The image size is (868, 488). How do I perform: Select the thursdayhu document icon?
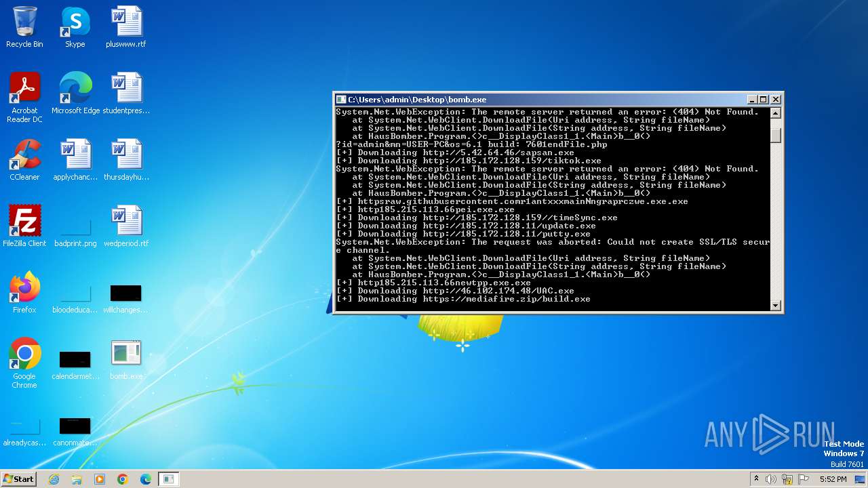click(x=126, y=161)
